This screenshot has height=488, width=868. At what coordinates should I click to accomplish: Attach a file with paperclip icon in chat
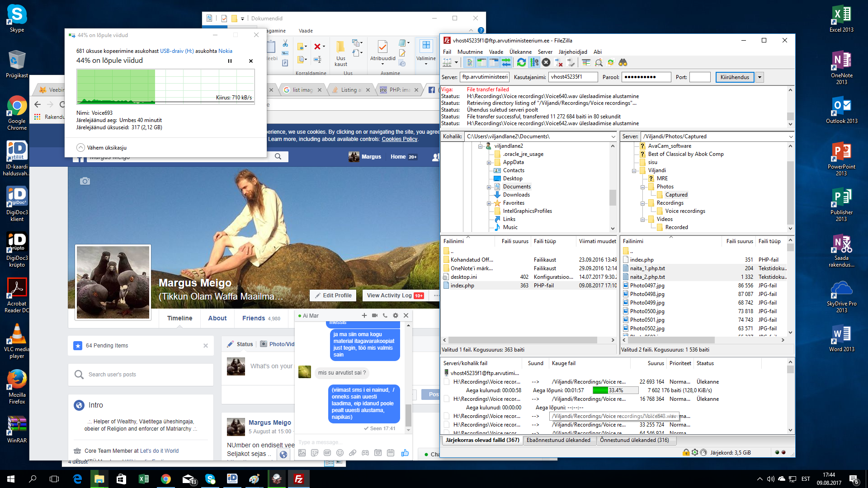[x=353, y=453]
